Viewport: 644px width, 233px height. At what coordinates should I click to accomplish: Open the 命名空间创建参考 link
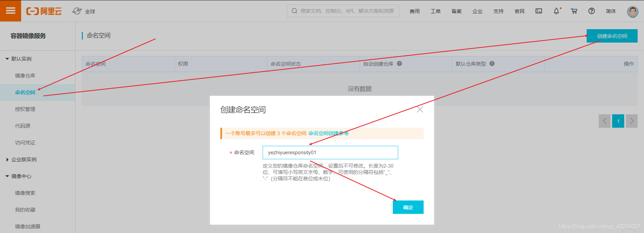[x=328, y=133]
